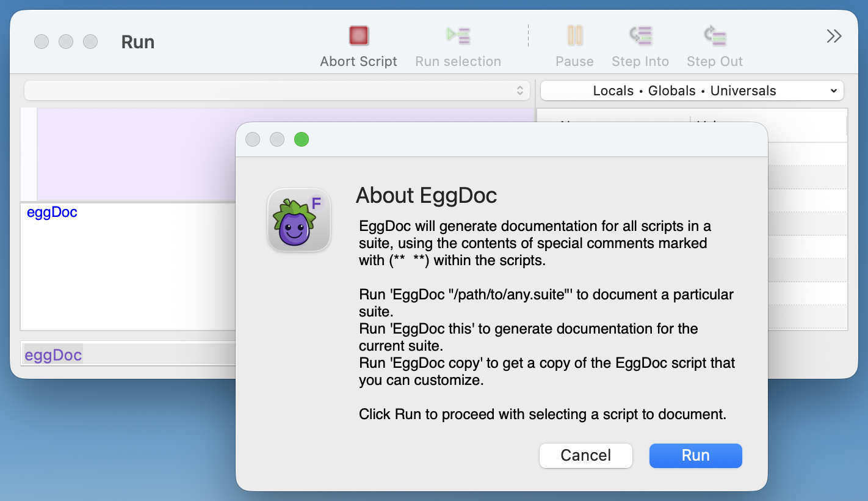Click the Abort Script toolbar label
Screen dimensions: 868x501
pos(358,61)
